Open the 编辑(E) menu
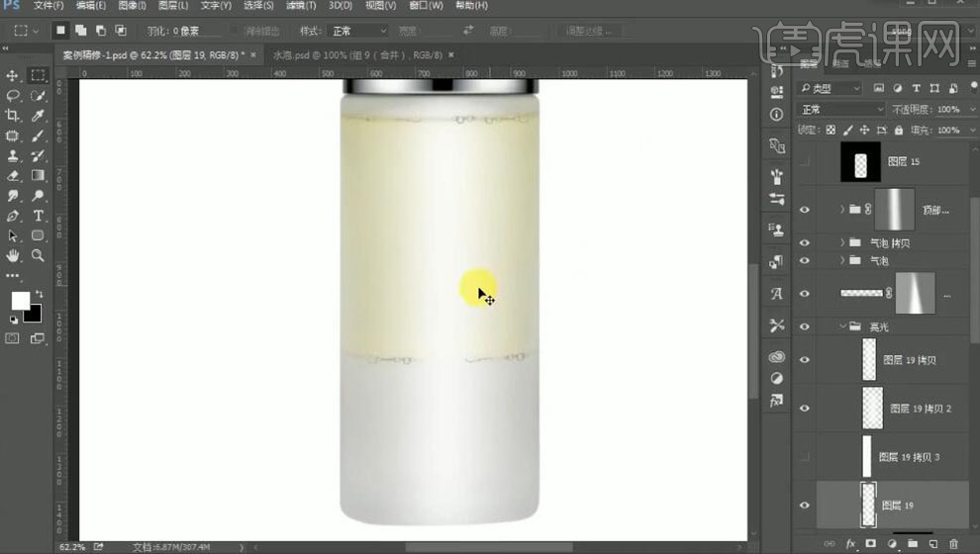The image size is (980, 554). click(x=91, y=6)
